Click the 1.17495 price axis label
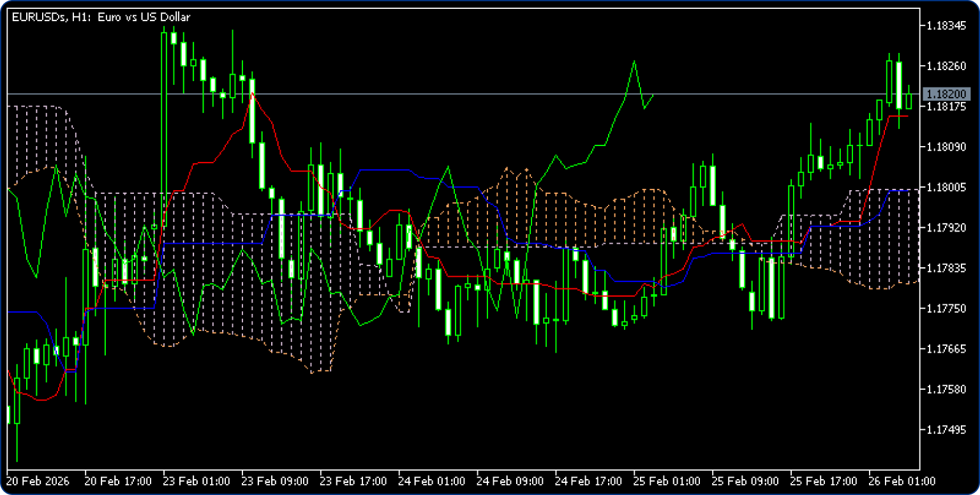Screen dimensions: 980x495 point(945,429)
